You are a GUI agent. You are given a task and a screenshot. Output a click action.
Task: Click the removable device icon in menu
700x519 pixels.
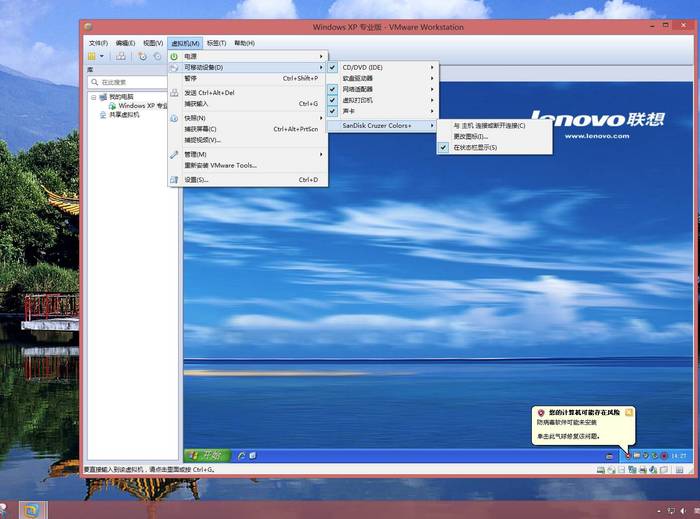point(174,67)
